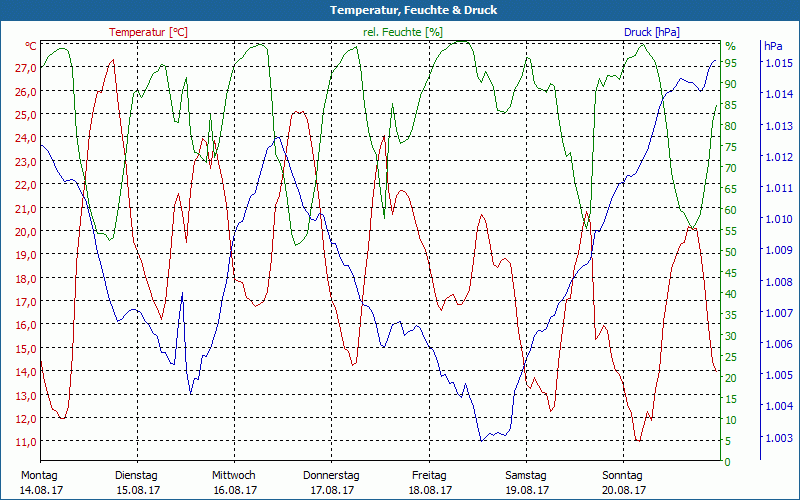Click the '21,0' temperature axis value
The width and height of the screenshot is (800, 500).
click(26, 208)
